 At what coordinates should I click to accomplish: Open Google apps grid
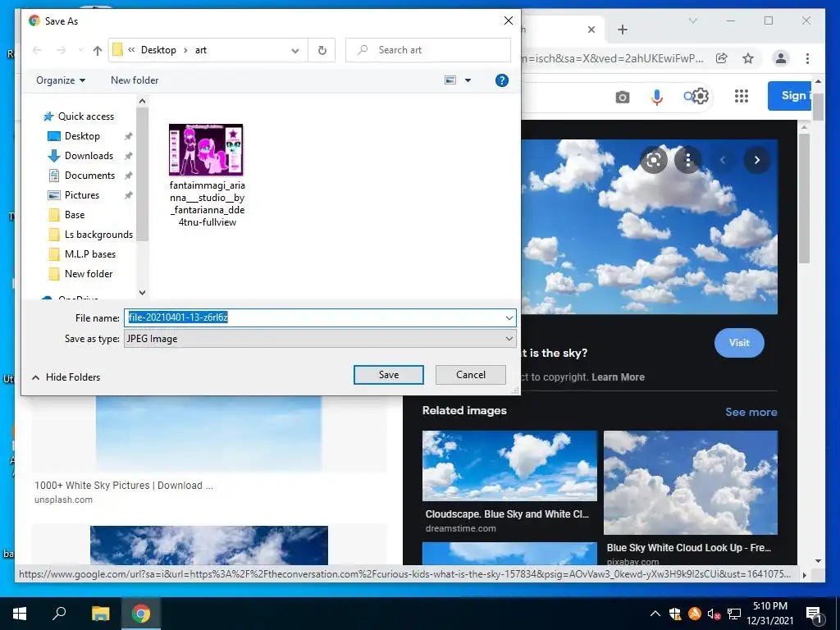tap(741, 97)
